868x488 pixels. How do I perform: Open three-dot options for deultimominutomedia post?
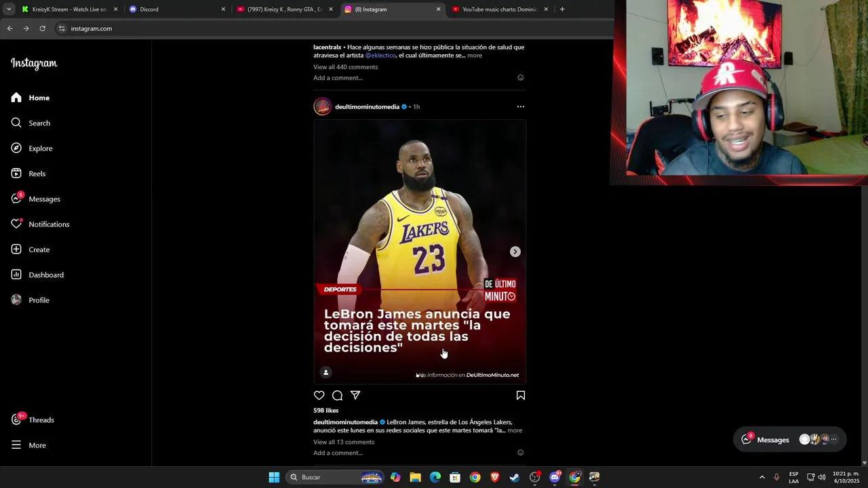521,106
